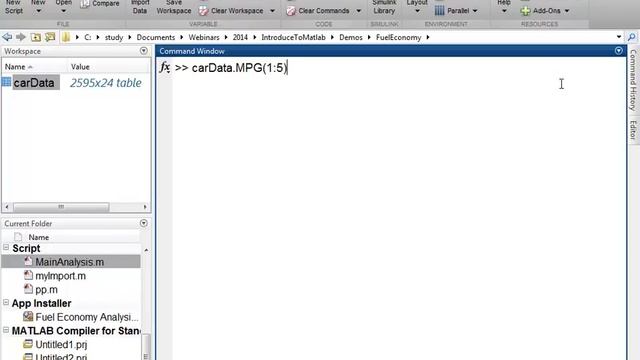The width and height of the screenshot is (640, 360).
Task: Collapse the Script group
Action: [x=6, y=247]
